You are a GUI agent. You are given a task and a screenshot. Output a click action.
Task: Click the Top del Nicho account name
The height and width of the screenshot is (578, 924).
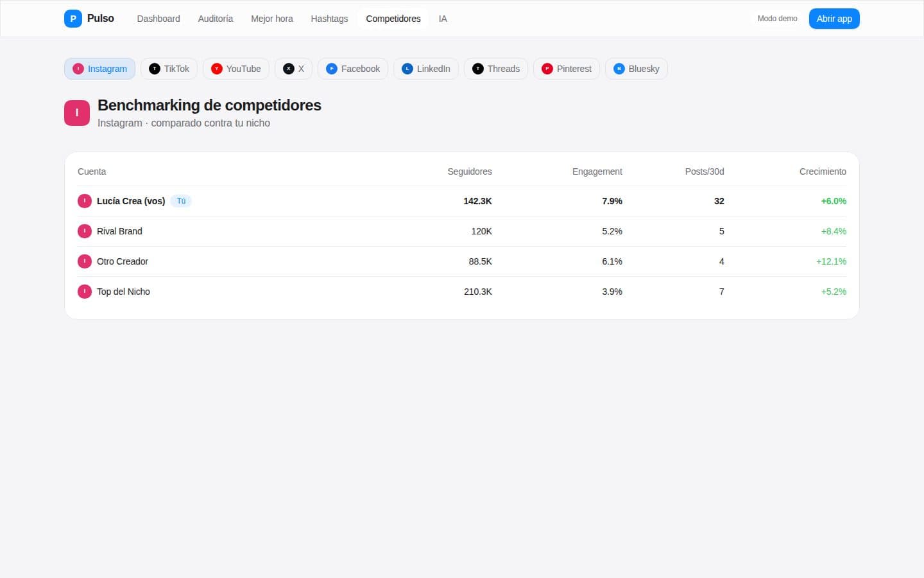[x=123, y=292]
